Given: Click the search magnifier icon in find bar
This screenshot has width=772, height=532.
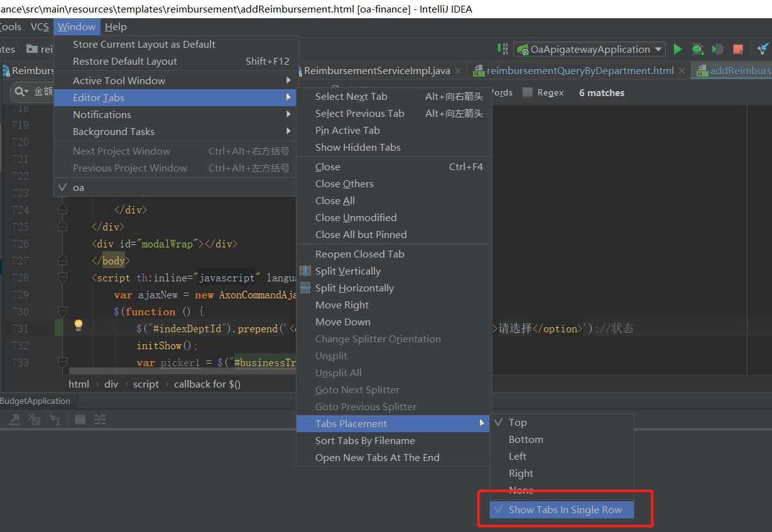Looking at the screenshot, I should [x=21, y=92].
